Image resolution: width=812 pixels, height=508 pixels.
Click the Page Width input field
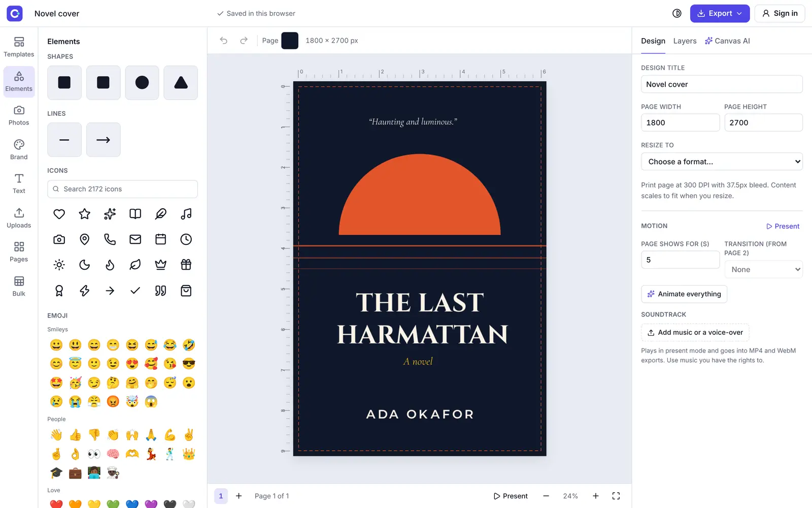(x=680, y=122)
